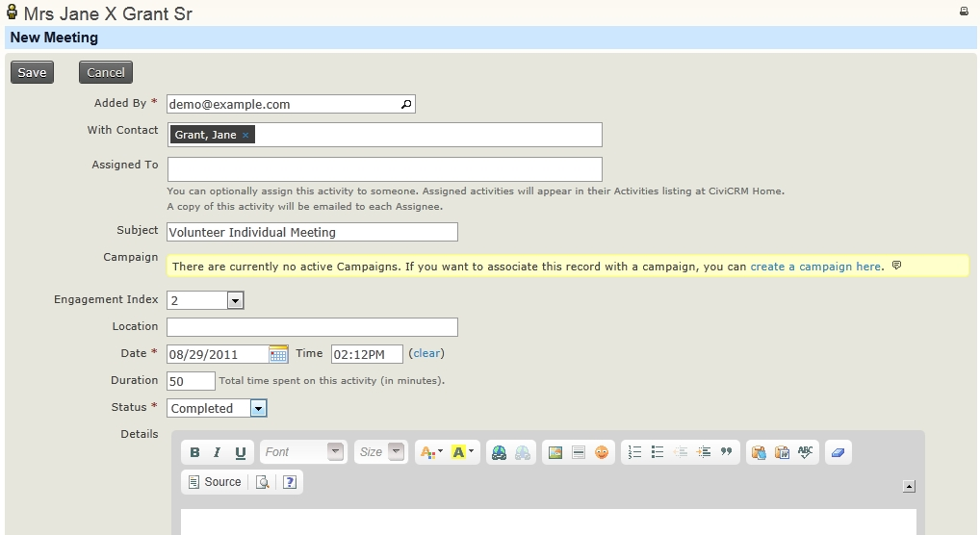Toggle underline formatting in the editor
Screen dimensions: 980x535
pyautogui.click(x=241, y=452)
